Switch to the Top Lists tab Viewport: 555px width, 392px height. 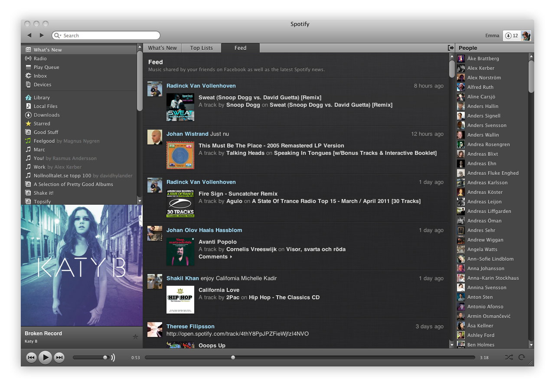pyautogui.click(x=201, y=48)
